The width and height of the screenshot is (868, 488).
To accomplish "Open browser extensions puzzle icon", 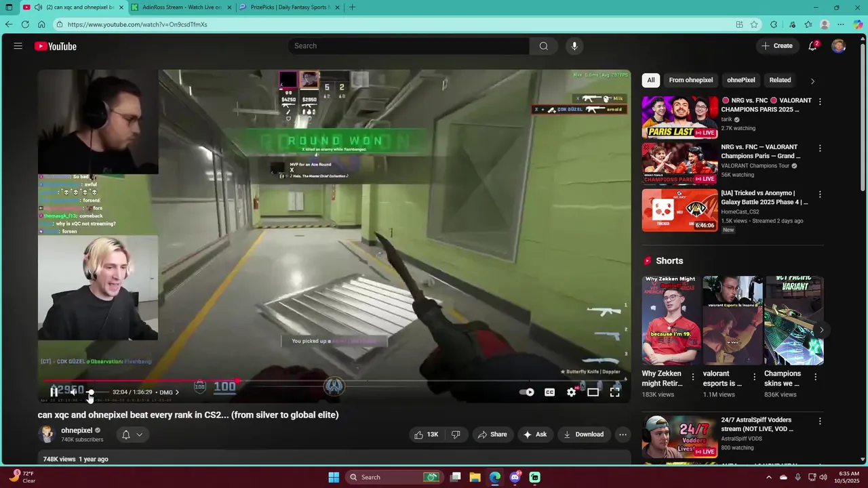I will 774,24.
